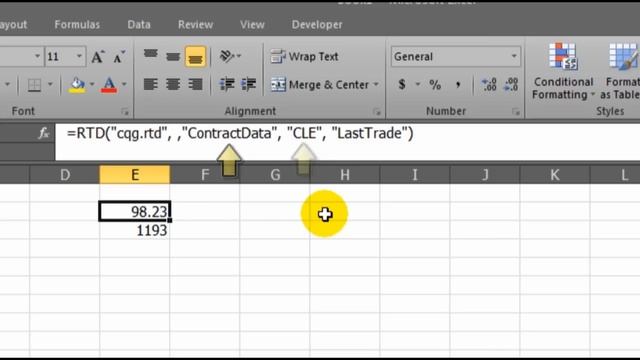Open font name dropdown arrow
The height and width of the screenshot is (360, 640).
[37, 56]
